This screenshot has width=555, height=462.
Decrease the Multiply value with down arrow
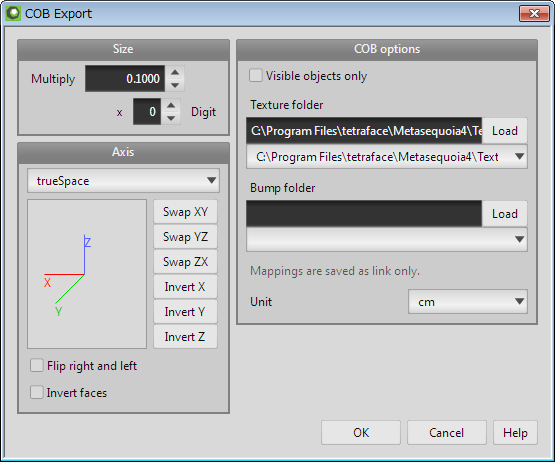[x=175, y=85]
